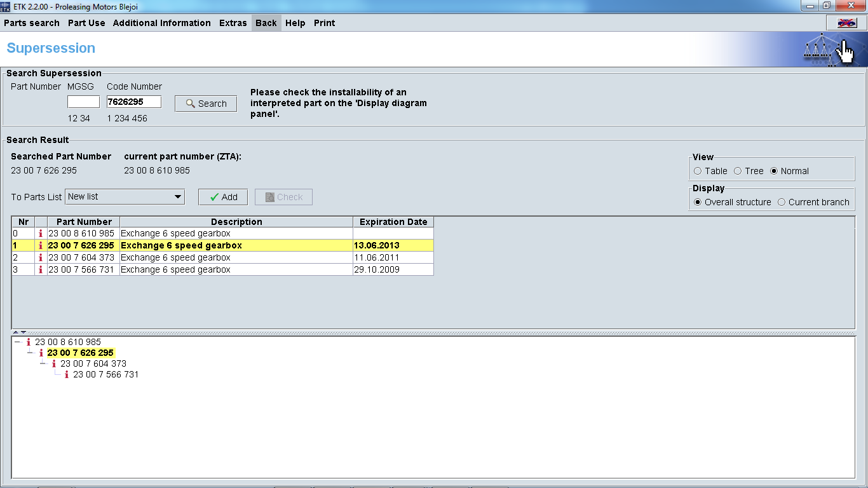The height and width of the screenshot is (488, 868).
Task: Click info icon beside tree node 23 00 8 610 985
Action: [29, 342]
